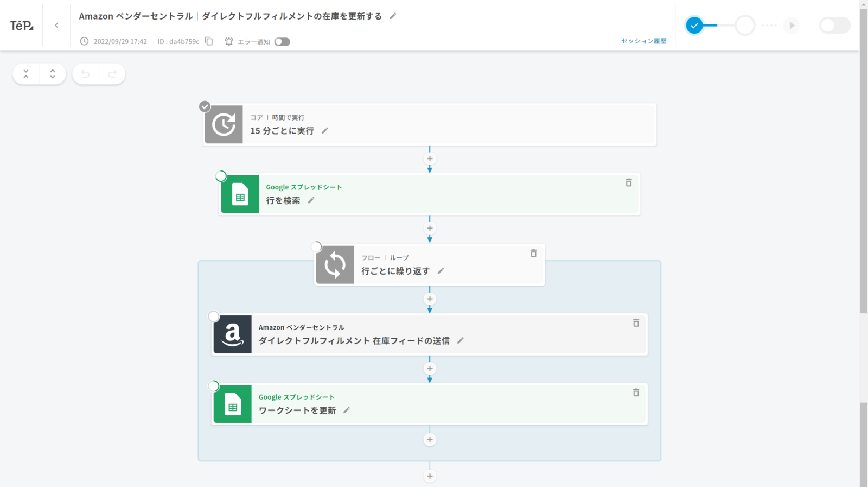Add step after 行を検索
868x487 pixels.
click(x=430, y=228)
